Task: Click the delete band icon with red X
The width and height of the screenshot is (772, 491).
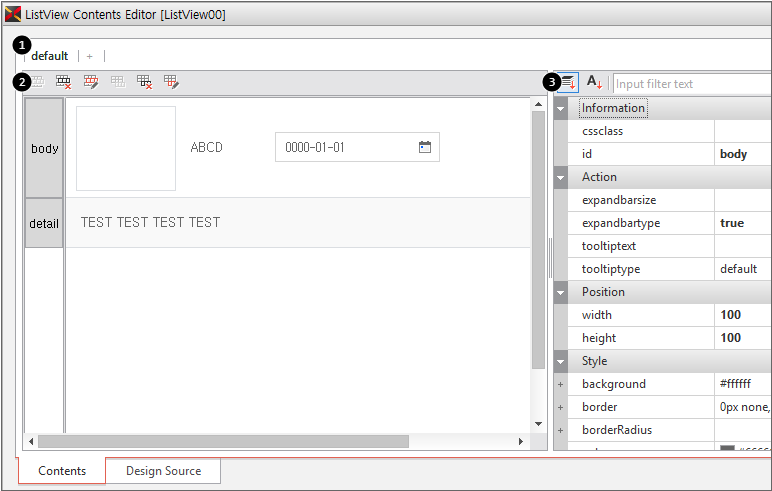Action: tap(64, 83)
